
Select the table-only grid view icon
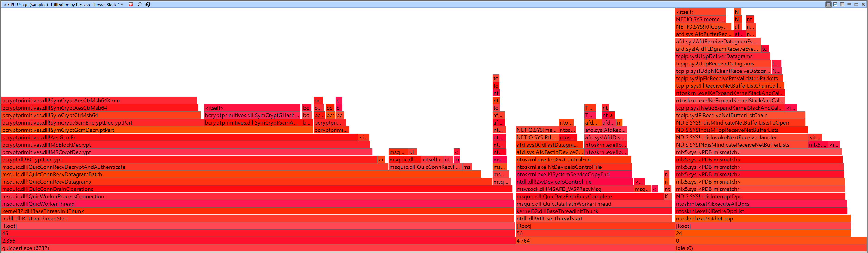click(x=842, y=4)
